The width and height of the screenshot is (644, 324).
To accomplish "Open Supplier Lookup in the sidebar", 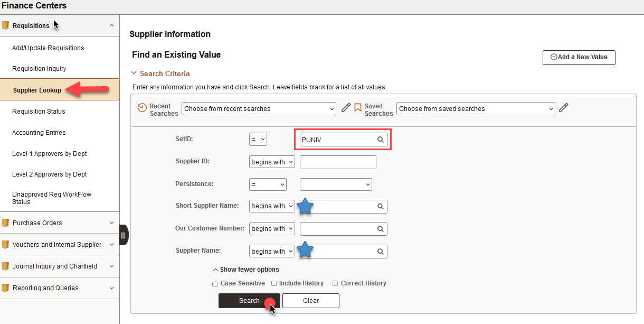I will 37,90.
